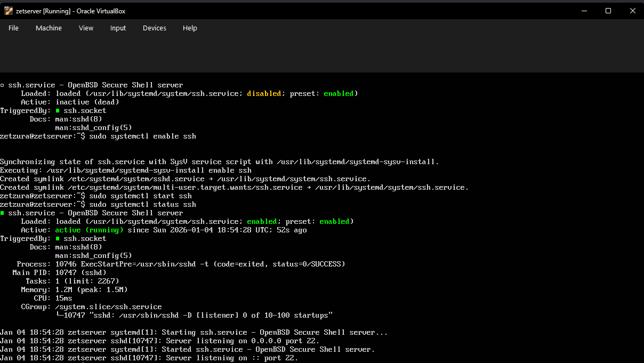Open the File menu
The height and width of the screenshot is (363, 644).
(13, 28)
